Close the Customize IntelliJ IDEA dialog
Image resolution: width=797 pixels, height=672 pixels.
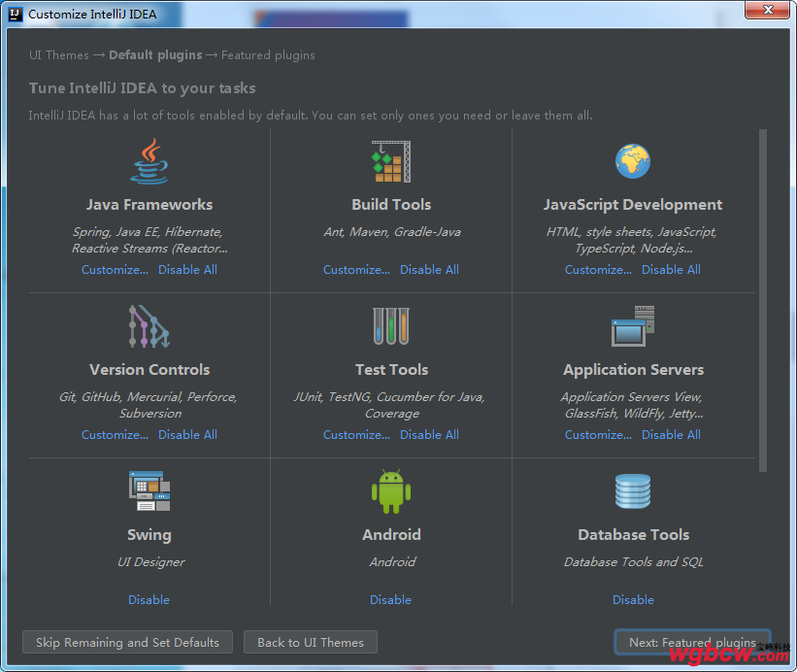click(x=768, y=10)
